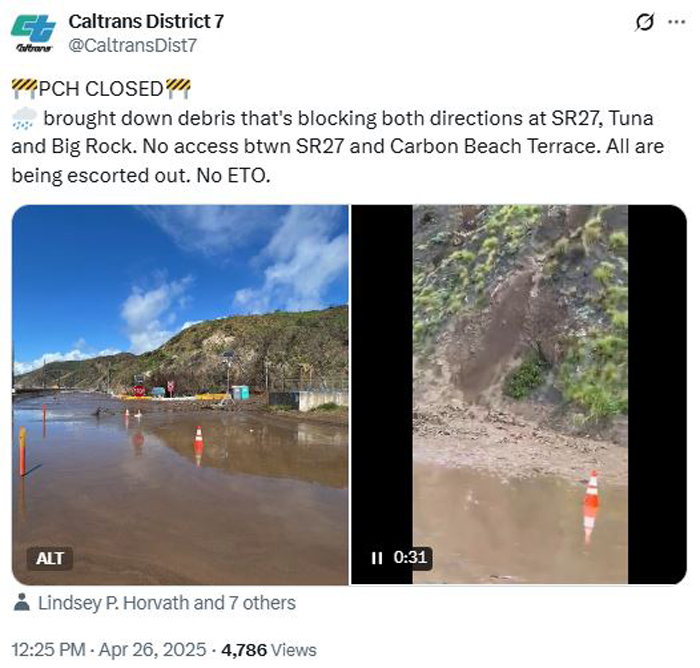Click the construction barrier emoji after CLOSED
The image size is (700, 668).
178,88
